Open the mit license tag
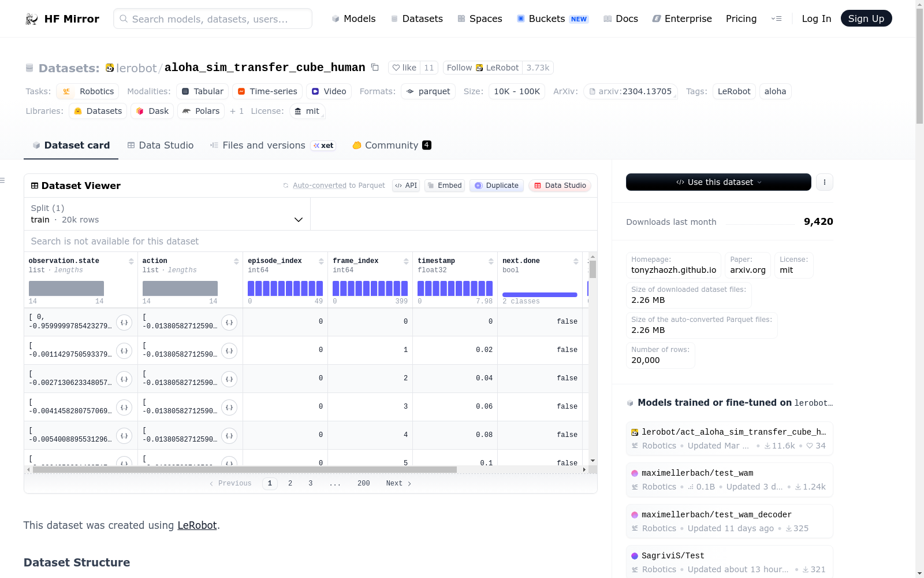The image size is (924, 578). click(x=307, y=111)
